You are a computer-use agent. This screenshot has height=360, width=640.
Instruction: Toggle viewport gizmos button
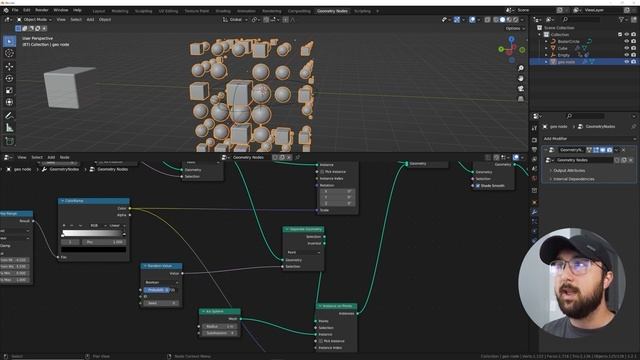coord(457,20)
